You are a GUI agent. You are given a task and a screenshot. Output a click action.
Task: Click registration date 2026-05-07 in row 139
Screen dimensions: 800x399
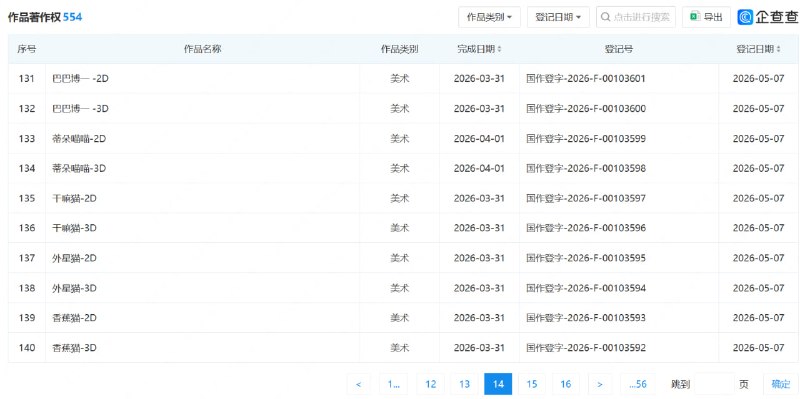(759, 318)
